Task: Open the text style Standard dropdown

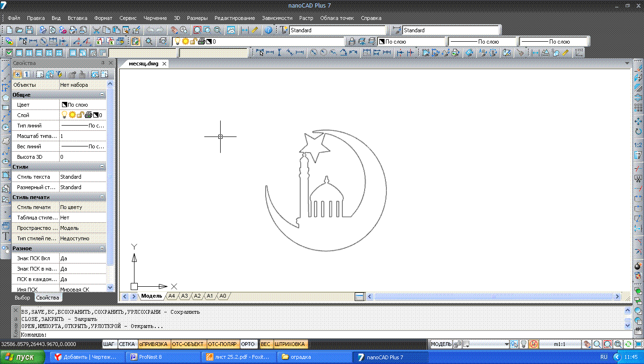Action: click(337, 30)
